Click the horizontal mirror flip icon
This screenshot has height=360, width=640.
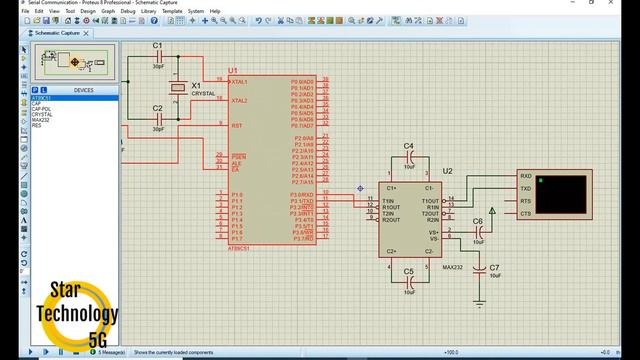tap(24, 282)
